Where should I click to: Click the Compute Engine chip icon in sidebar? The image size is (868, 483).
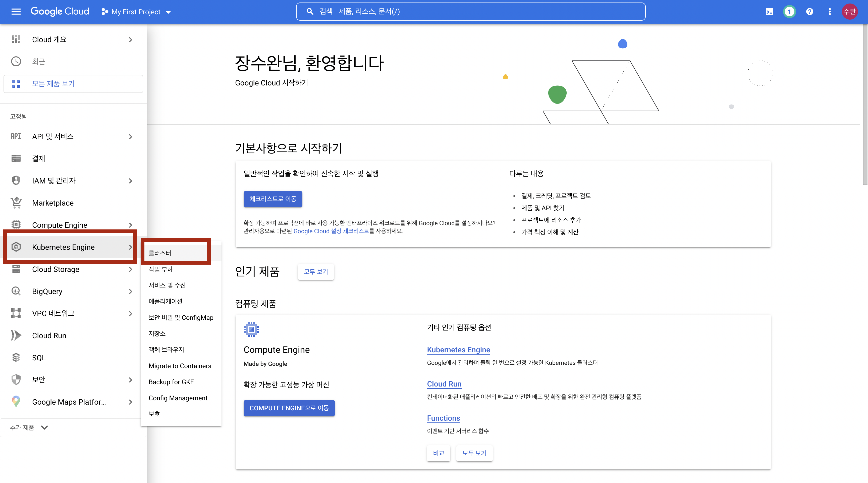[x=16, y=224]
